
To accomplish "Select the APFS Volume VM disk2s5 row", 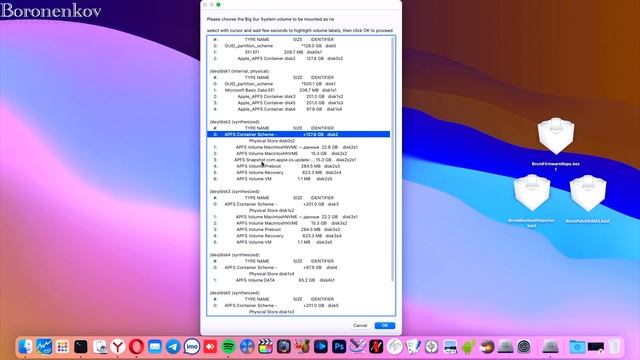I will coord(298,179).
